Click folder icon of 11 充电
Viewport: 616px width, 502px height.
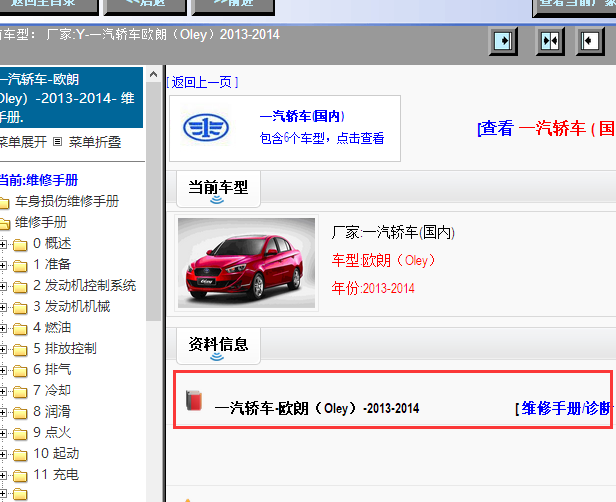pos(20,476)
